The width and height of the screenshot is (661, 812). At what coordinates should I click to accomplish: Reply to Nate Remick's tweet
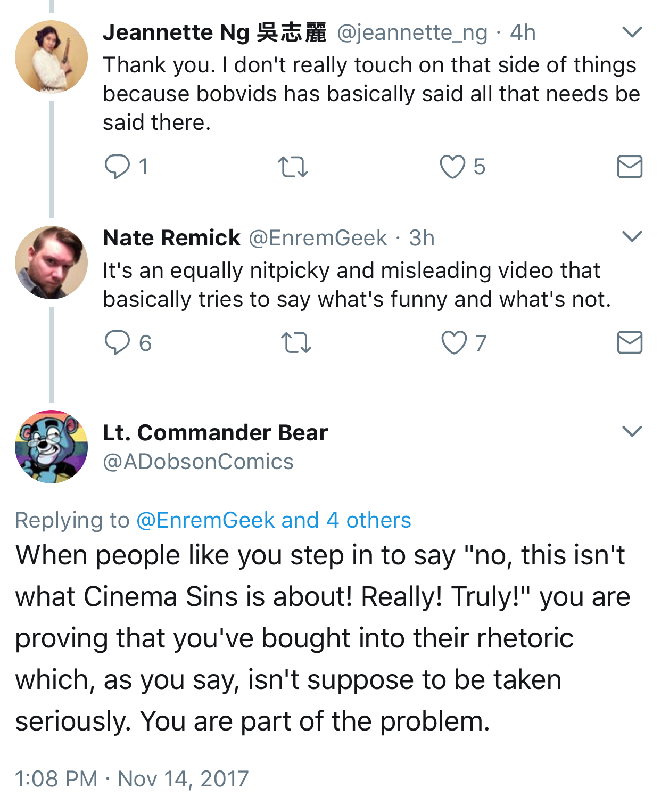[x=117, y=342]
